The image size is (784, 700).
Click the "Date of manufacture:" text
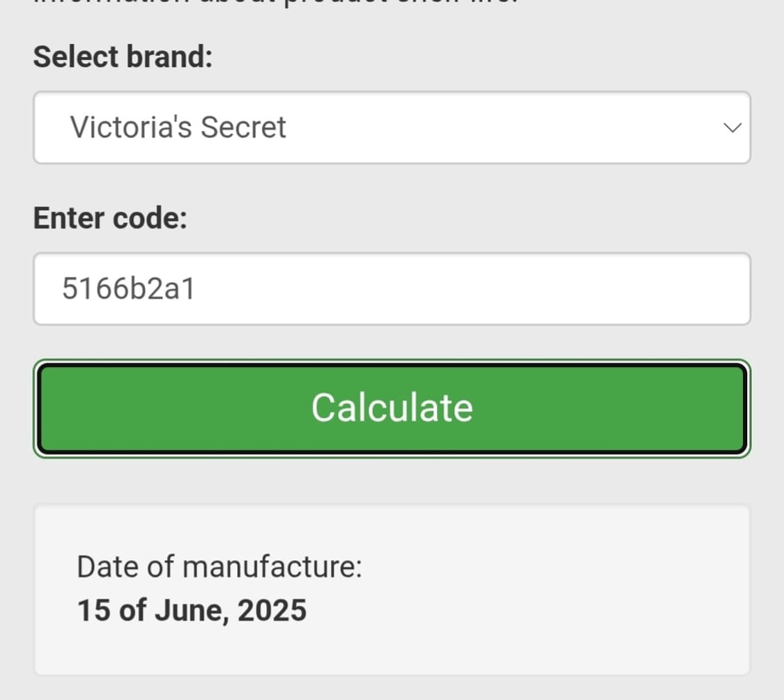click(220, 567)
